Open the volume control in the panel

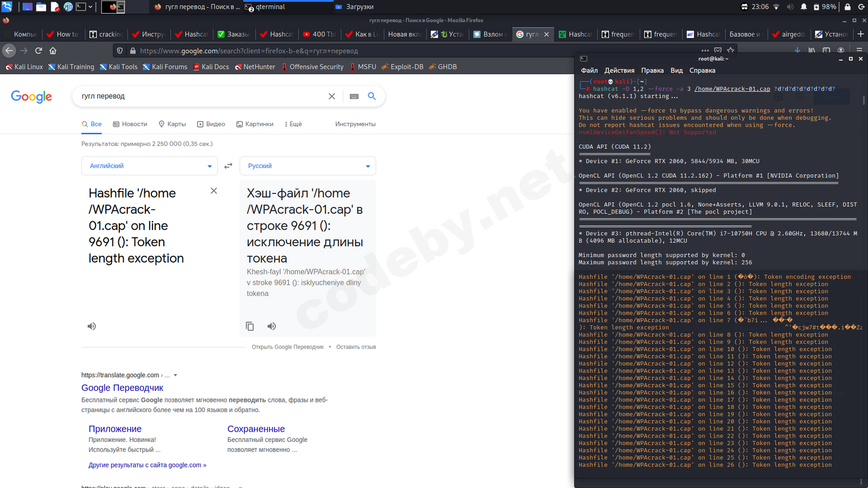(x=790, y=7)
